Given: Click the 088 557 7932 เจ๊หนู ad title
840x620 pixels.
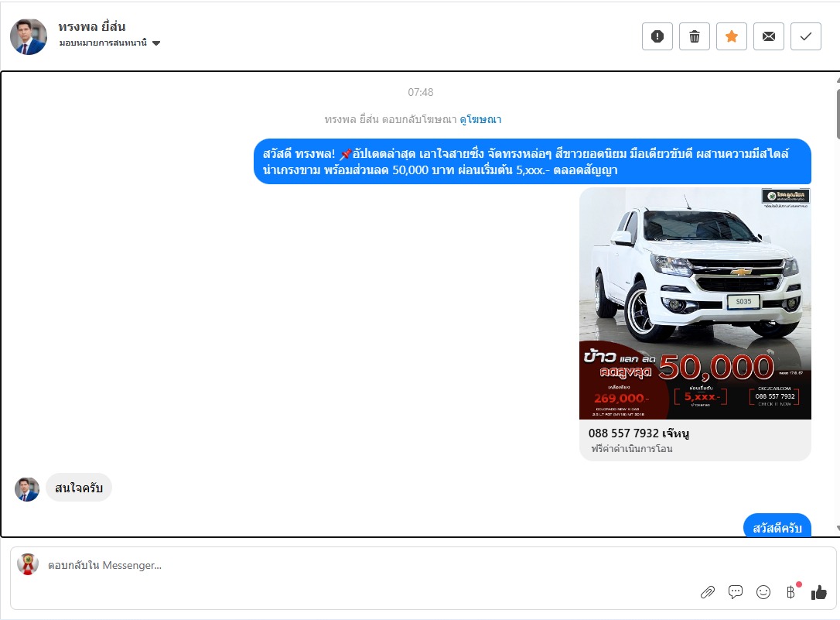Looking at the screenshot, I should pyautogui.click(x=639, y=433).
